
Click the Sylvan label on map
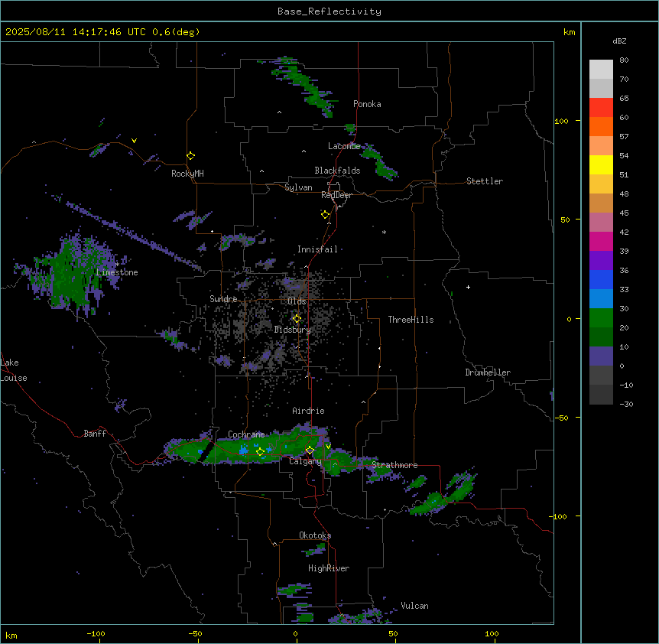click(x=298, y=187)
